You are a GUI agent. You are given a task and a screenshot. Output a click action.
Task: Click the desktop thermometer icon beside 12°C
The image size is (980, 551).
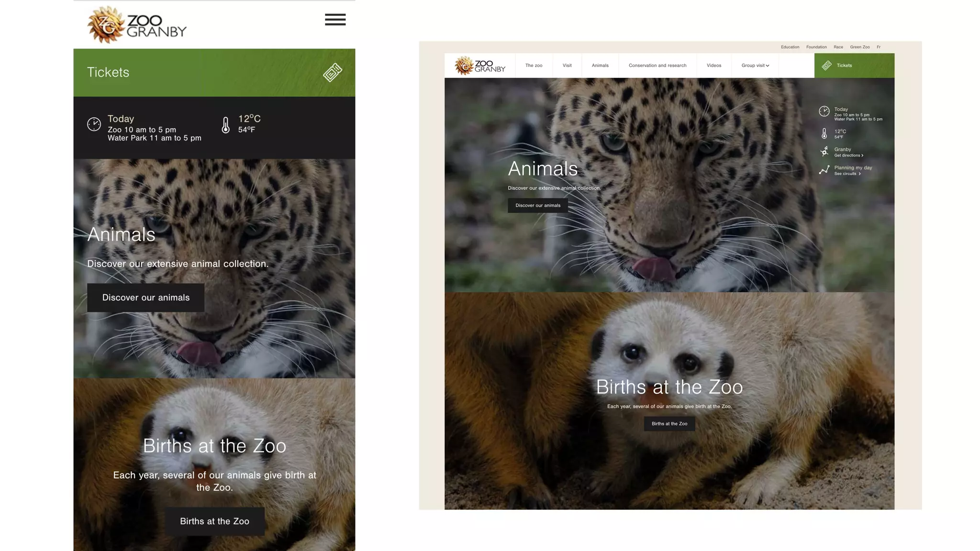[824, 133]
